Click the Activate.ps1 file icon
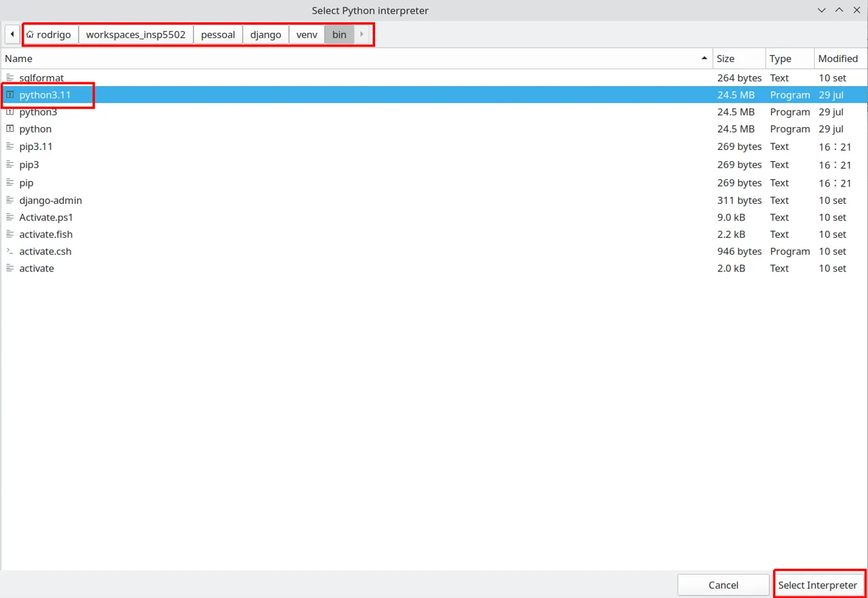This screenshot has height=598, width=868. coord(10,218)
